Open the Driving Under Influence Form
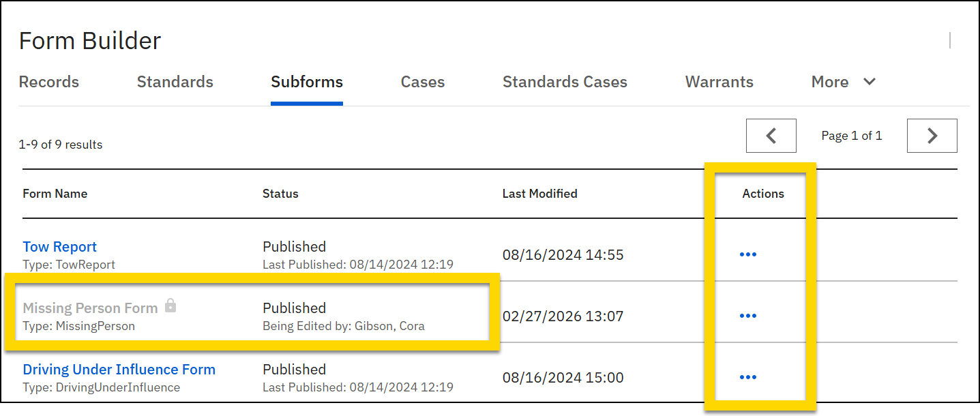Viewport: 980px width, 416px height. pyautogui.click(x=119, y=369)
